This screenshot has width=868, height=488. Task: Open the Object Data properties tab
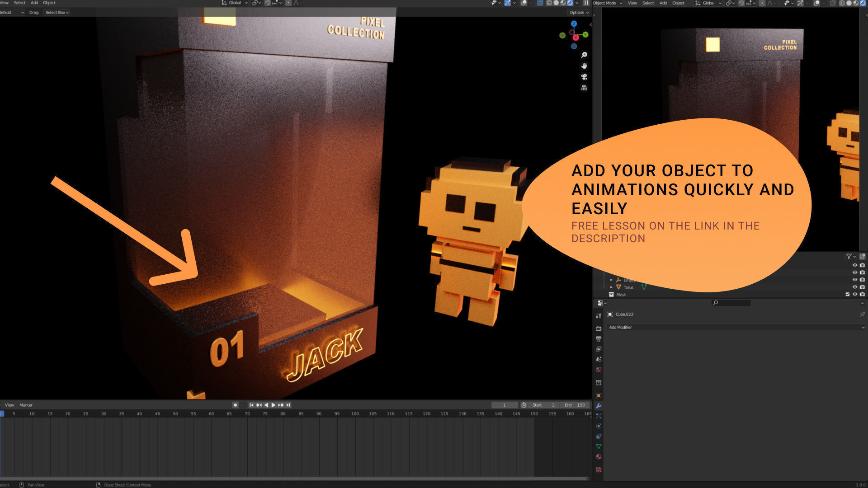599,446
